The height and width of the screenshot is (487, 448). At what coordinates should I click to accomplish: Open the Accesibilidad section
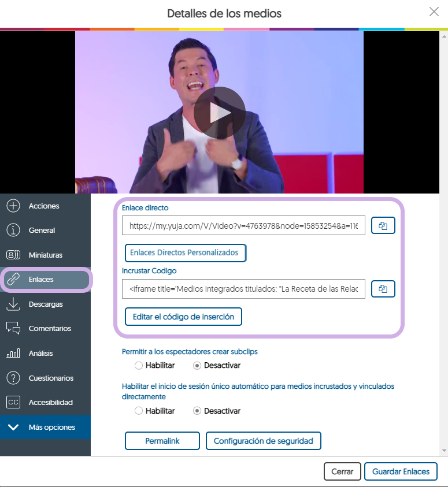tap(45, 402)
